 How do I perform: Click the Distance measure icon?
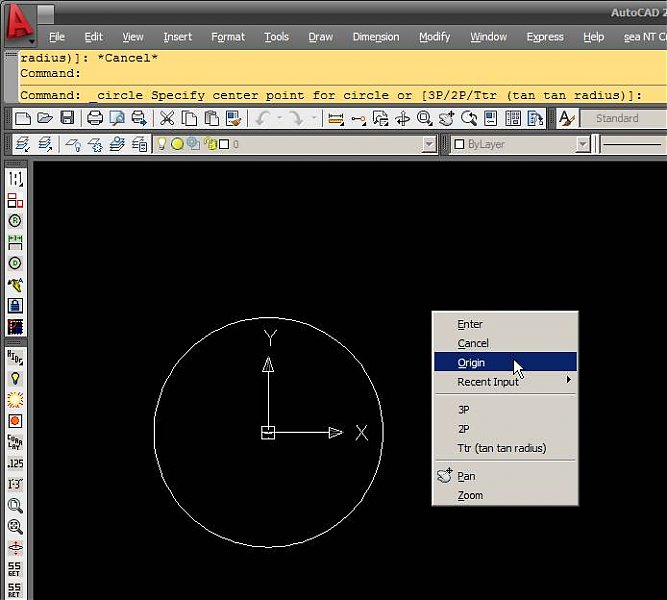pos(336,118)
